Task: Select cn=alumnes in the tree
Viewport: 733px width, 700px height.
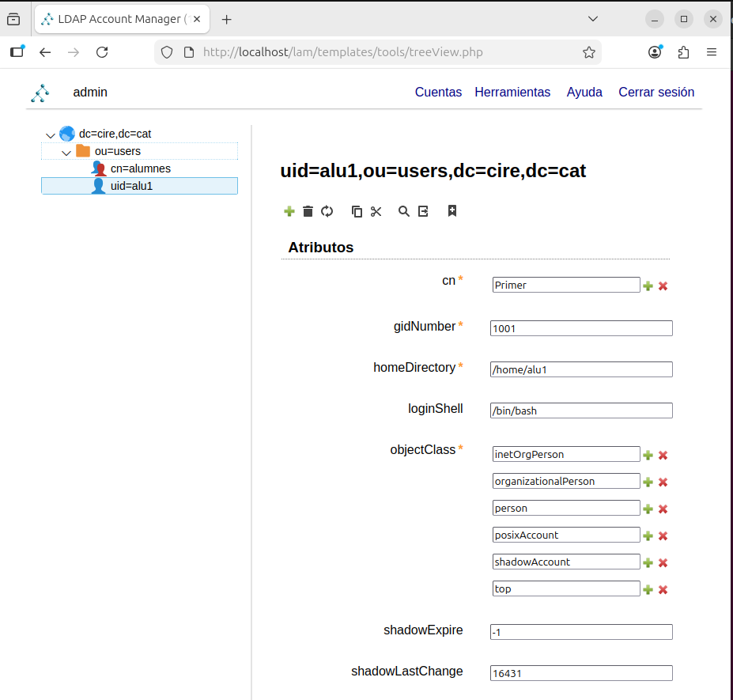Action: tap(140, 168)
